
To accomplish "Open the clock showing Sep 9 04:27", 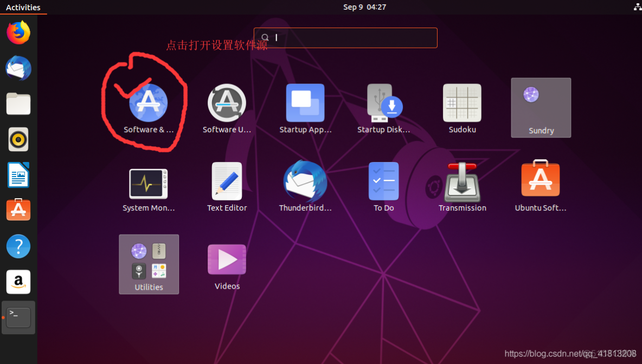I will pos(364,7).
